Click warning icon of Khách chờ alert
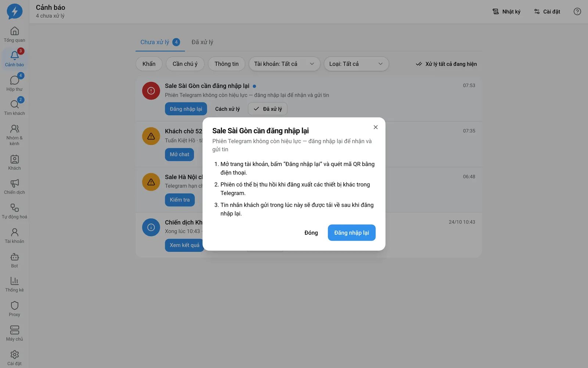Image resolution: width=588 pixels, height=368 pixels. [151, 136]
